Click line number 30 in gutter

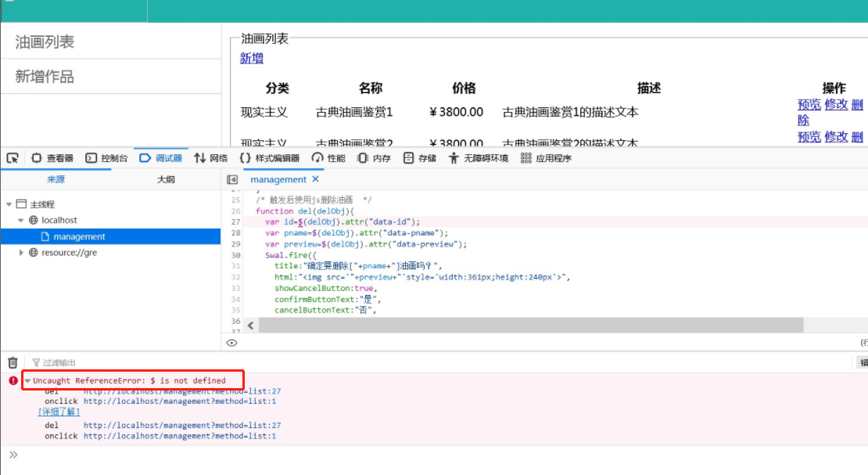pos(236,255)
